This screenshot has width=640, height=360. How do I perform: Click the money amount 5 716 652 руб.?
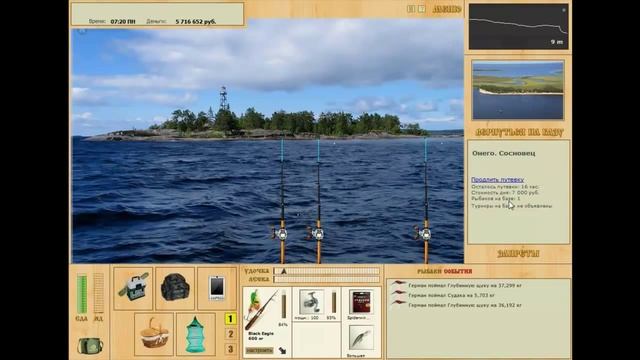coord(196,22)
